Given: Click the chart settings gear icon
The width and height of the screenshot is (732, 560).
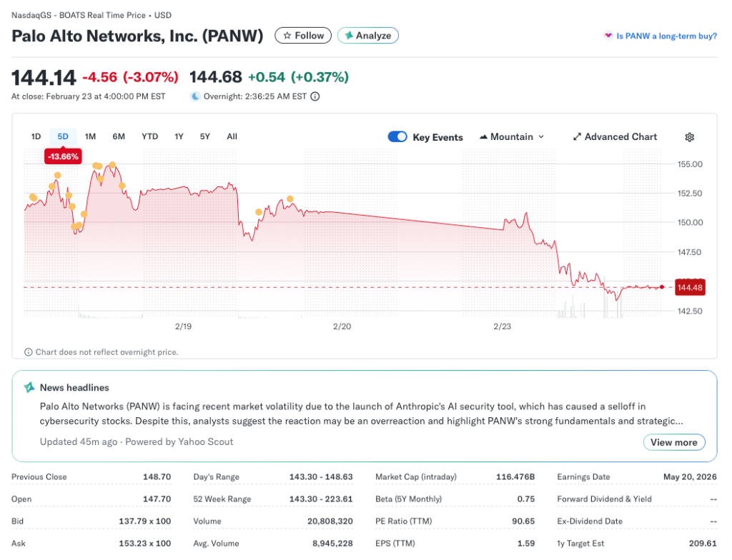Looking at the screenshot, I should 689,137.
